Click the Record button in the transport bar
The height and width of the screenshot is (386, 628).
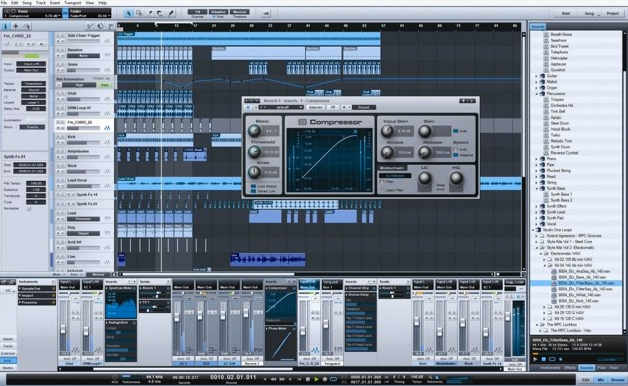pyautogui.click(x=324, y=379)
